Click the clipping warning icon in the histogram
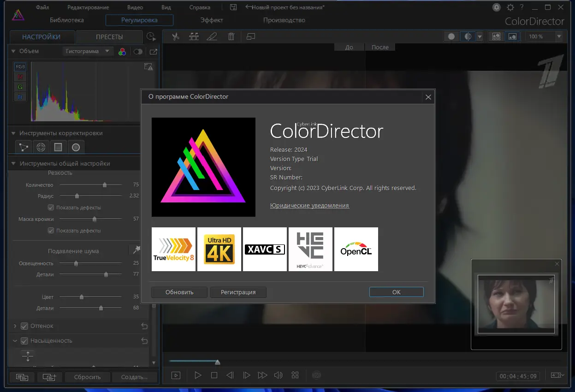This screenshot has width=575, height=392. click(x=148, y=67)
